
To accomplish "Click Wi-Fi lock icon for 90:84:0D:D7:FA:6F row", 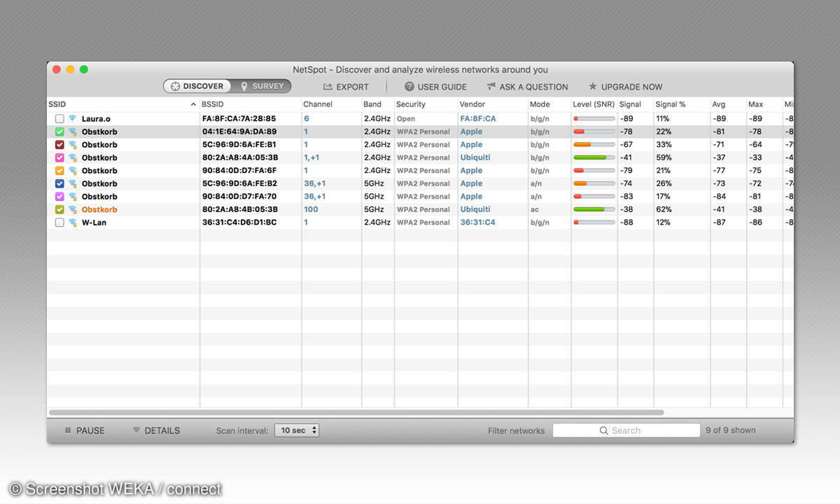I will coord(72,171).
